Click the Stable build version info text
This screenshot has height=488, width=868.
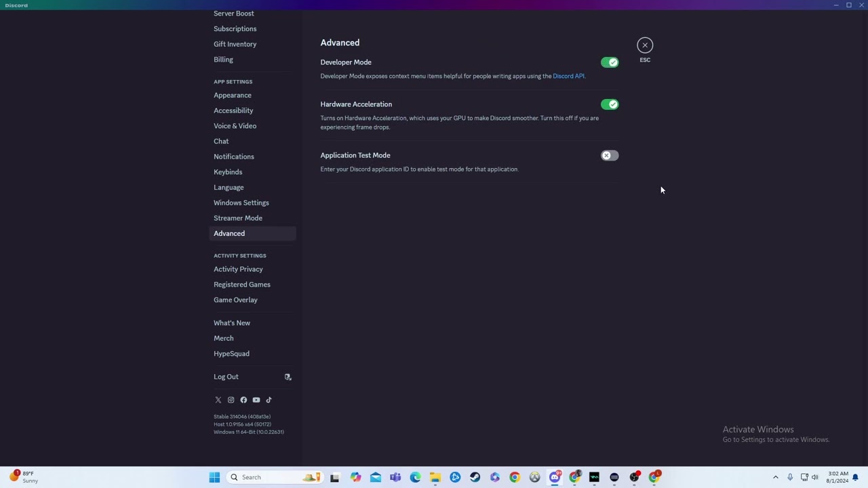click(x=242, y=417)
